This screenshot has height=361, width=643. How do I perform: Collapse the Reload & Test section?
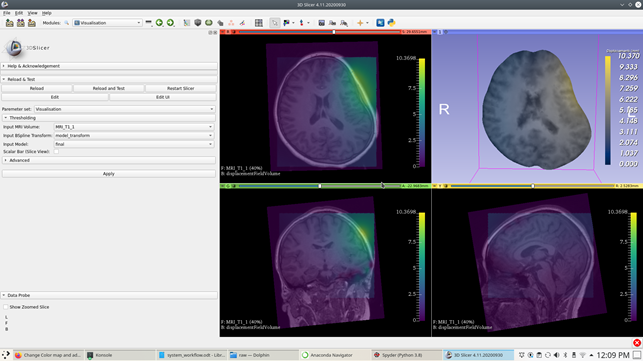[x=109, y=79]
